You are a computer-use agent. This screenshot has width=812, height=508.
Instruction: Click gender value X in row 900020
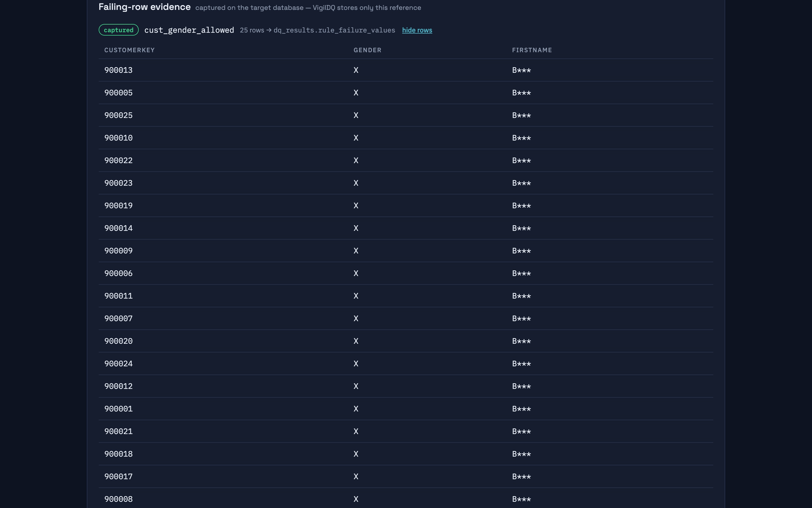pos(356,341)
